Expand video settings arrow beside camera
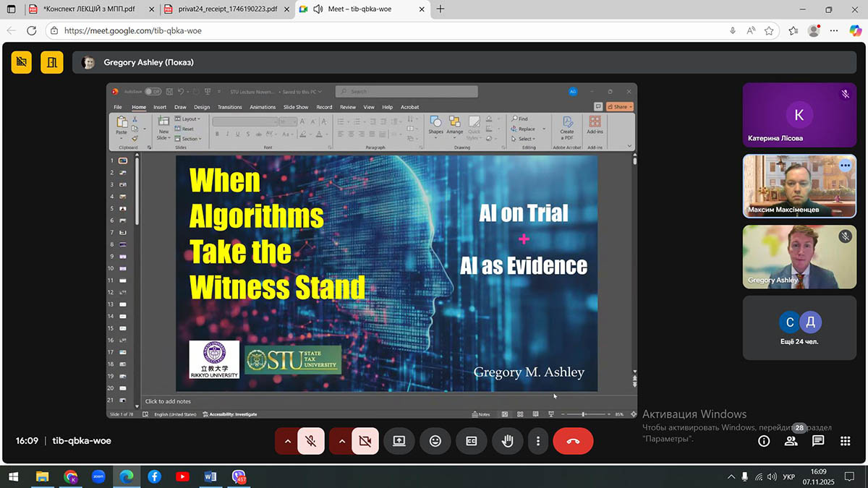This screenshot has height=488, width=868. tap(341, 441)
